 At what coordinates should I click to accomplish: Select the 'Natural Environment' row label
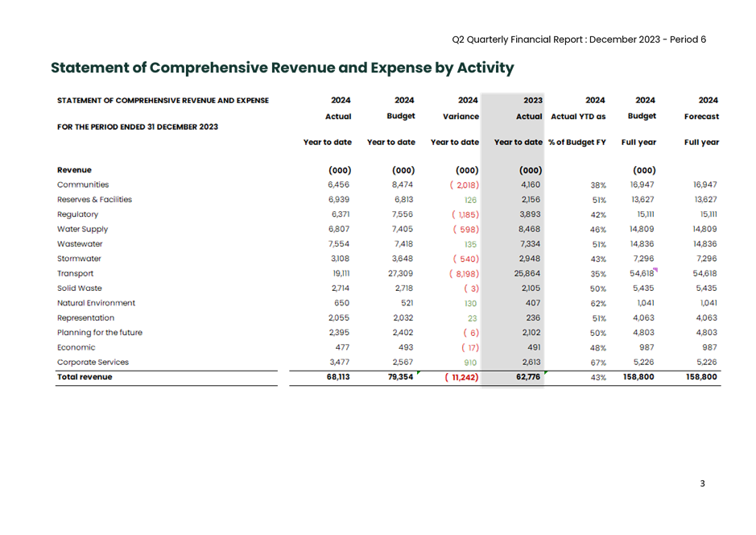point(96,303)
